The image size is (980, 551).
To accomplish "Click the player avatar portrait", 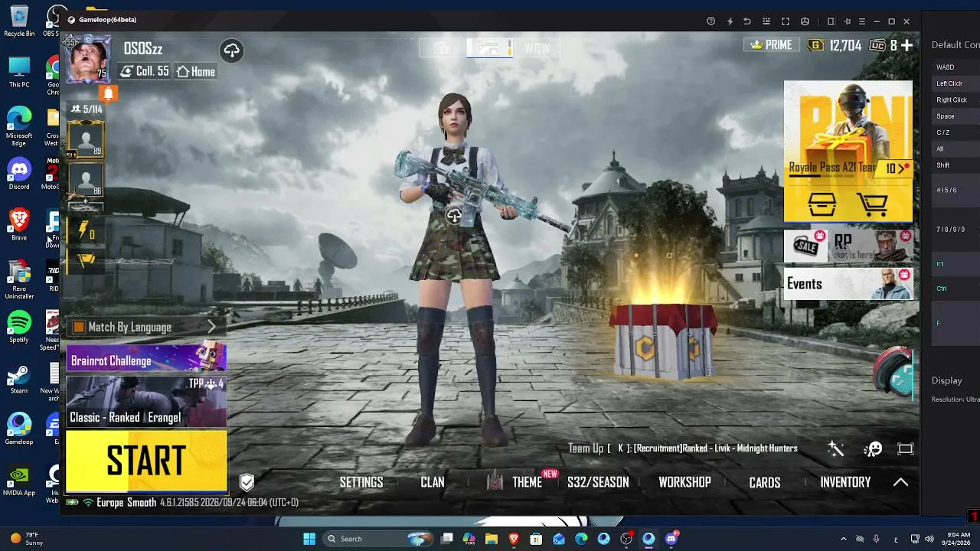I will [89, 60].
